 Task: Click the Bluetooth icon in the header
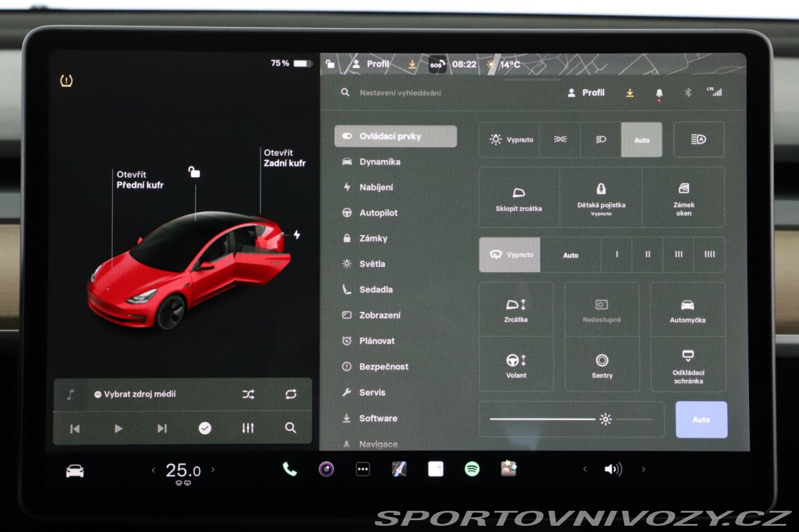689,92
